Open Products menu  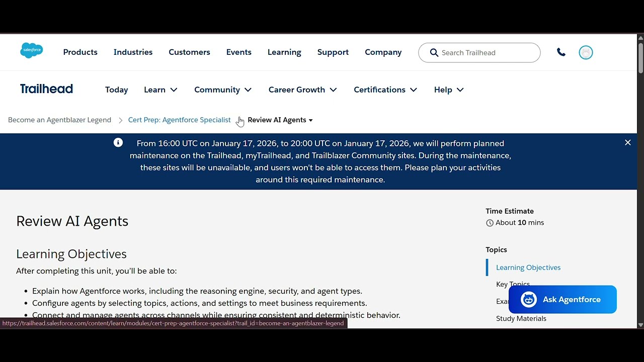tap(80, 52)
